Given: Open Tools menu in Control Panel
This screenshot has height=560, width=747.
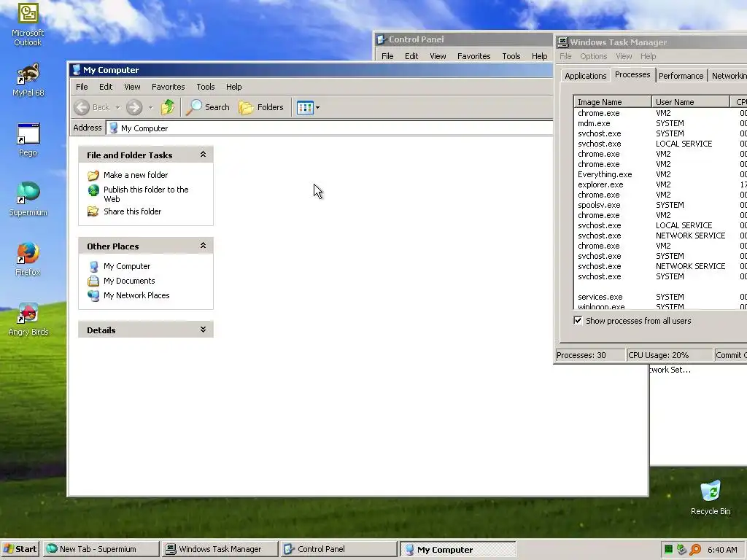Looking at the screenshot, I should coord(511,56).
